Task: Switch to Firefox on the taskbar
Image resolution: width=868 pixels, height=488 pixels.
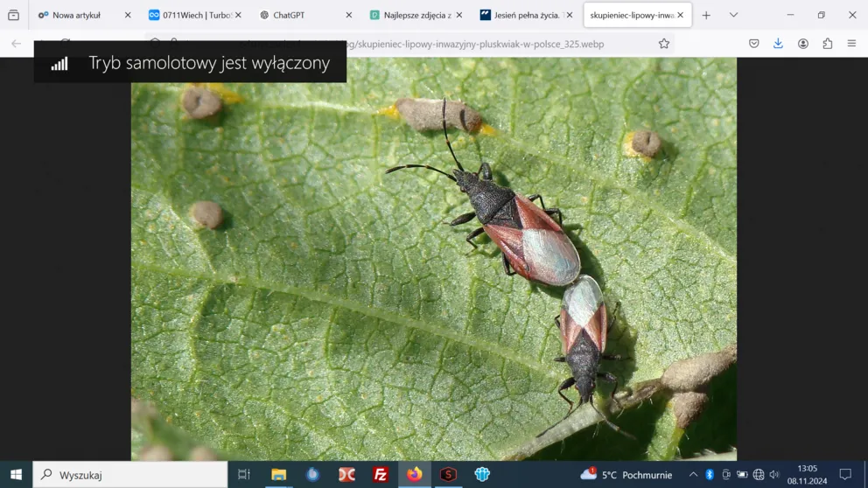Action: pos(415,475)
